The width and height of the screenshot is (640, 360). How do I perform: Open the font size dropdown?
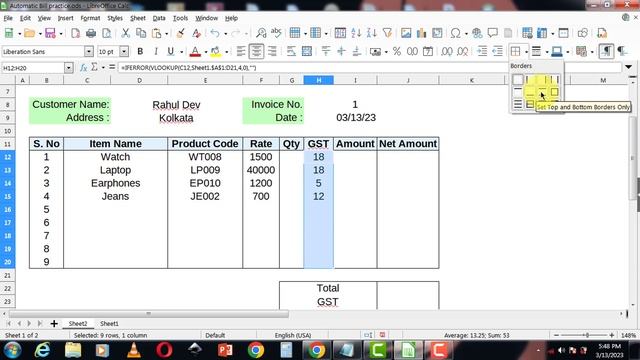click(x=124, y=51)
